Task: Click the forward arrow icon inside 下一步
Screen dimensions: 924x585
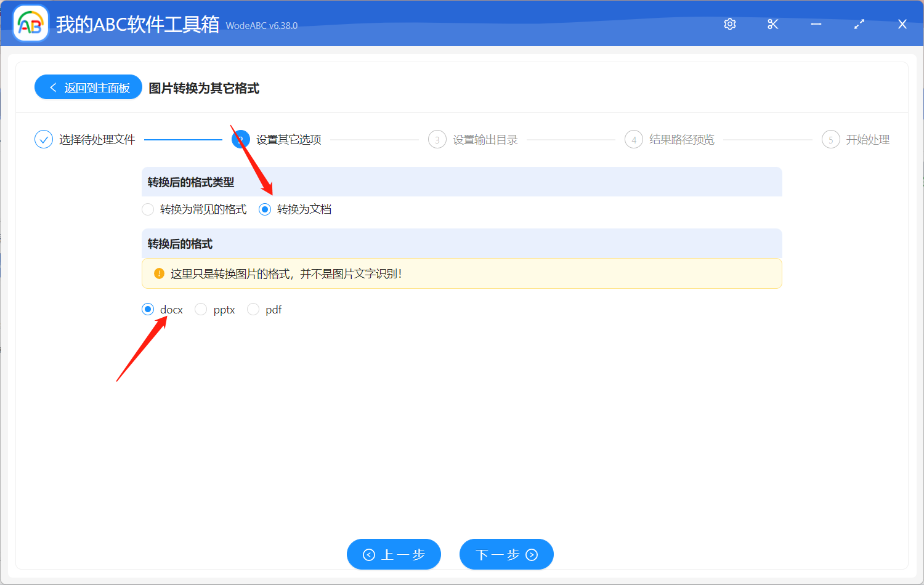Action: click(x=530, y=554)
